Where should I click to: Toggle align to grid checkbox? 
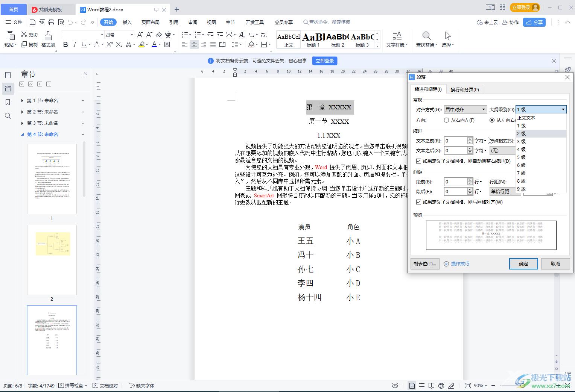coord(419,202)
